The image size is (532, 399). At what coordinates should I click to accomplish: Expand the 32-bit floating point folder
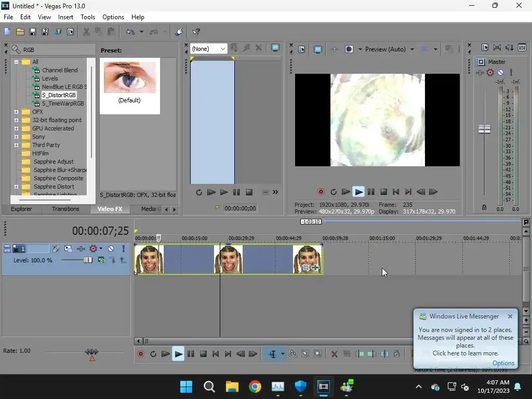(x=16, y=120)
